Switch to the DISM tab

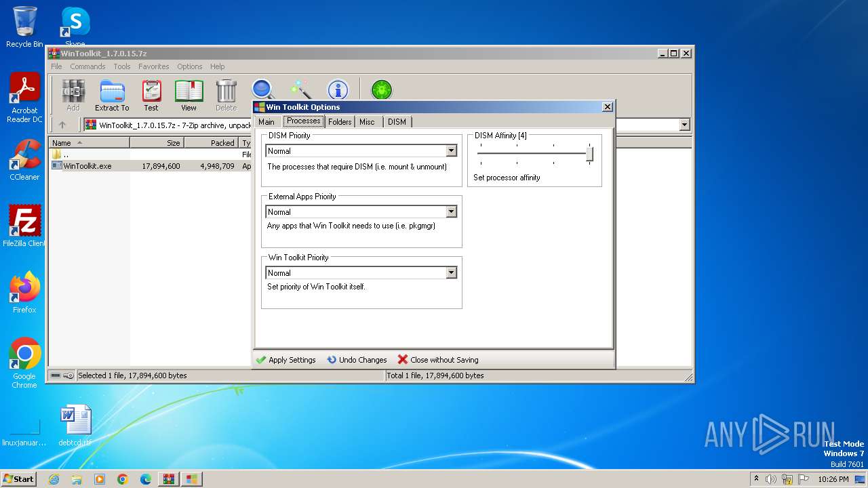point(397,122)
